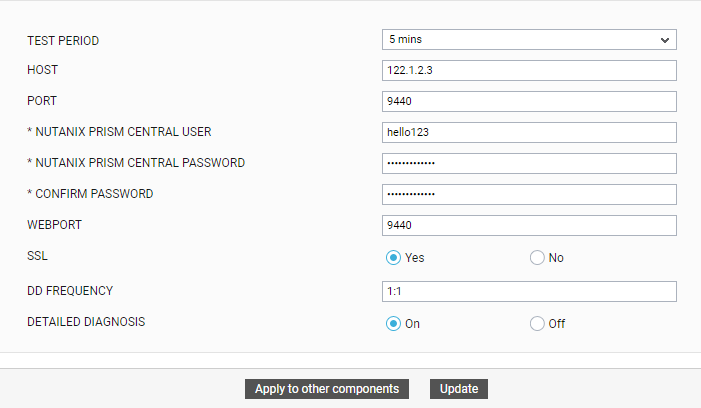Focus the HOST input field

click(x=529, y=71)
